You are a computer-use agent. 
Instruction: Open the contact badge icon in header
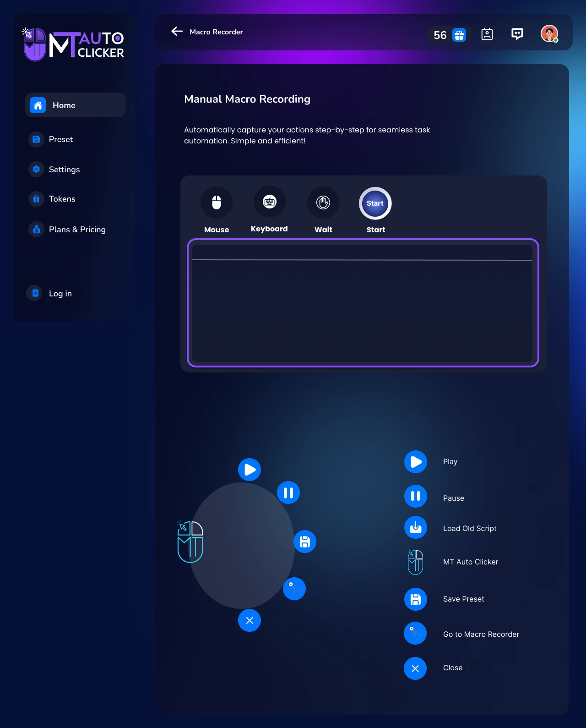487,34
